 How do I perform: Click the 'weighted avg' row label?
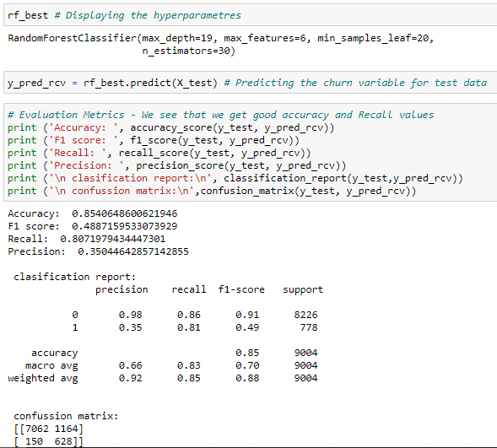point(43,379)
